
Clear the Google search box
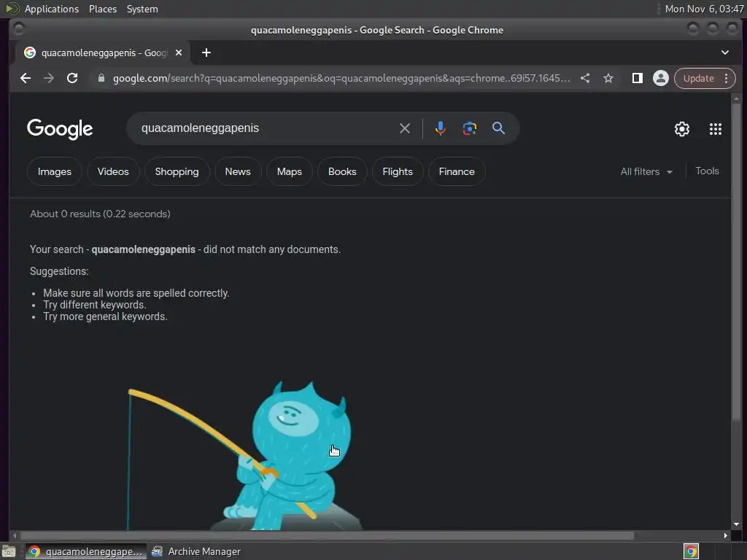click(404, 128)
